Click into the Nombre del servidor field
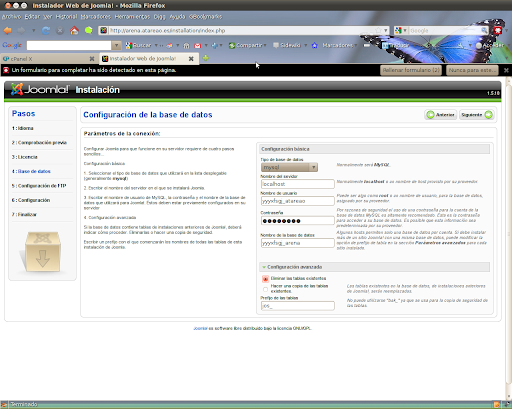This screenshot has height=409, width=512. click(297, 184)
